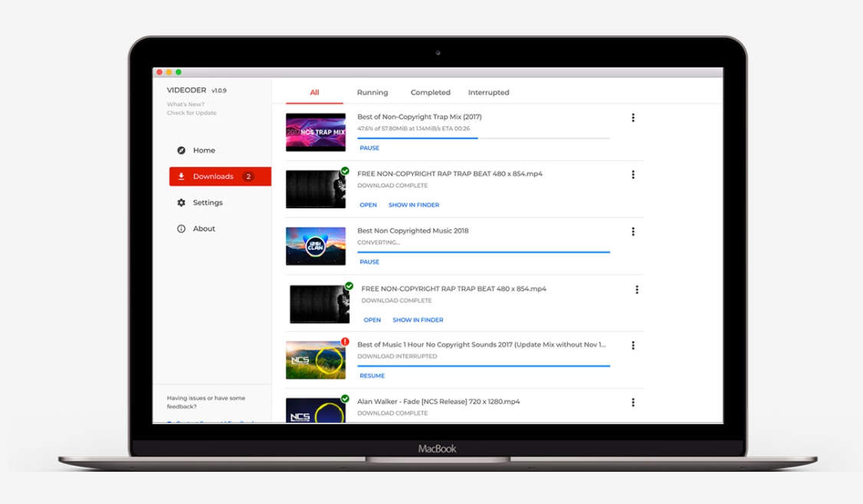Open About via the info icon
The height and width of the screenshot is (504, 863).
(x=181, y=228)
